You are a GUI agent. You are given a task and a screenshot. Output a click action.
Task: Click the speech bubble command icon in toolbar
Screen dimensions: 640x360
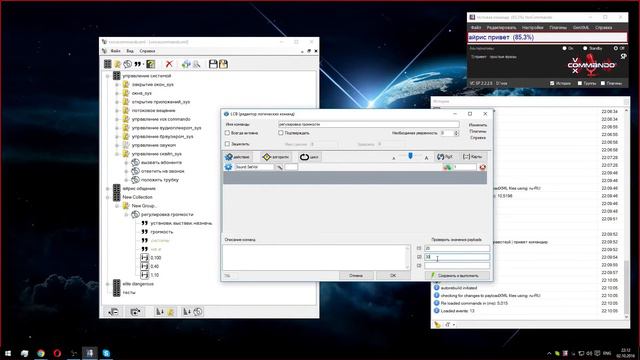(x=128, y=64)
